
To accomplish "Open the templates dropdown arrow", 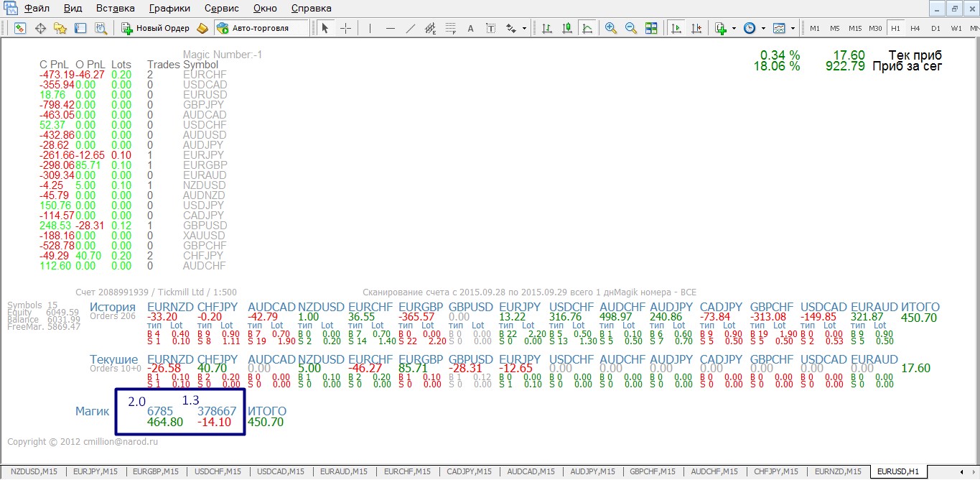I will 793,28.
